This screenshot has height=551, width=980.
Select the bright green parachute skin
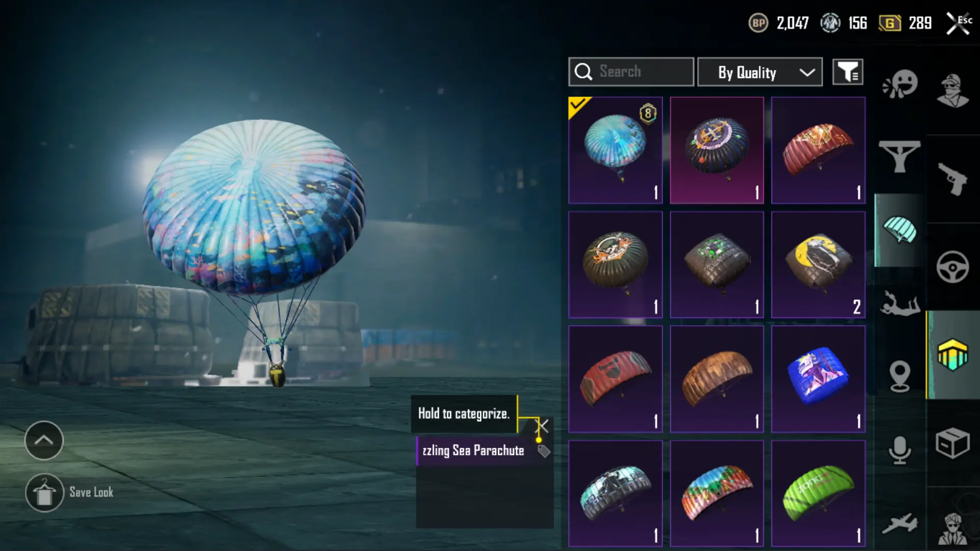[x=818, y=493]
